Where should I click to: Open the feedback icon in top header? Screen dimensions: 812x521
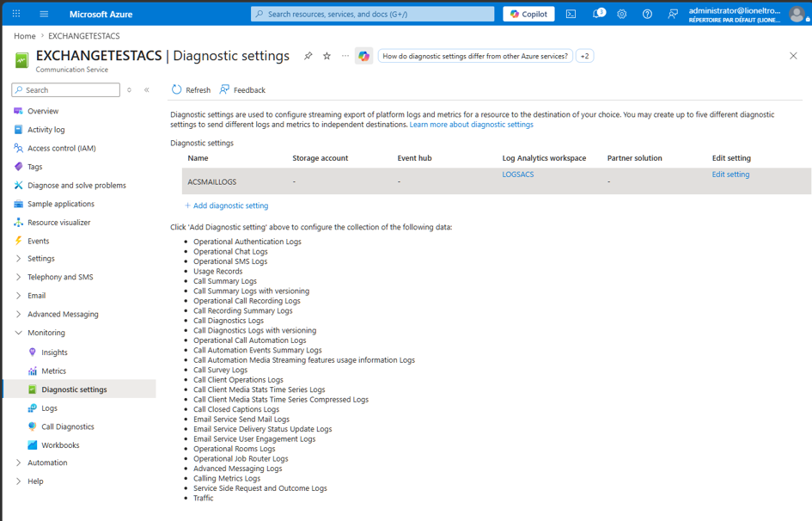point(673,14)
